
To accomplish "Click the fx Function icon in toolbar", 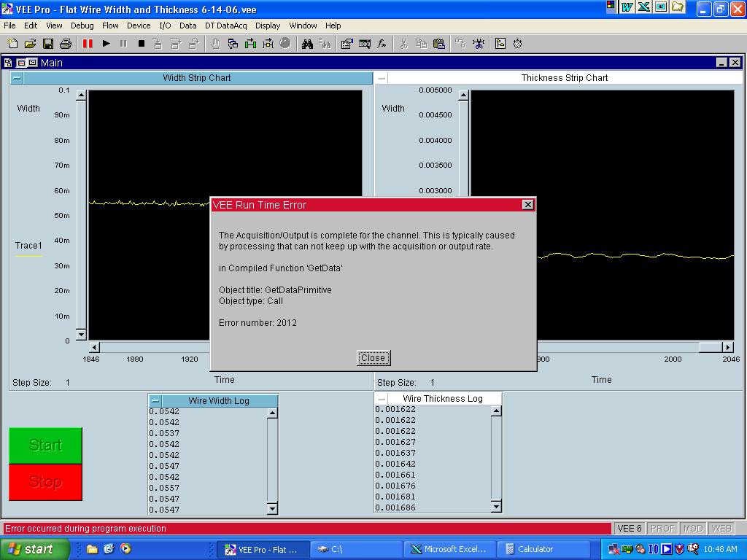I will coord(382,44).
